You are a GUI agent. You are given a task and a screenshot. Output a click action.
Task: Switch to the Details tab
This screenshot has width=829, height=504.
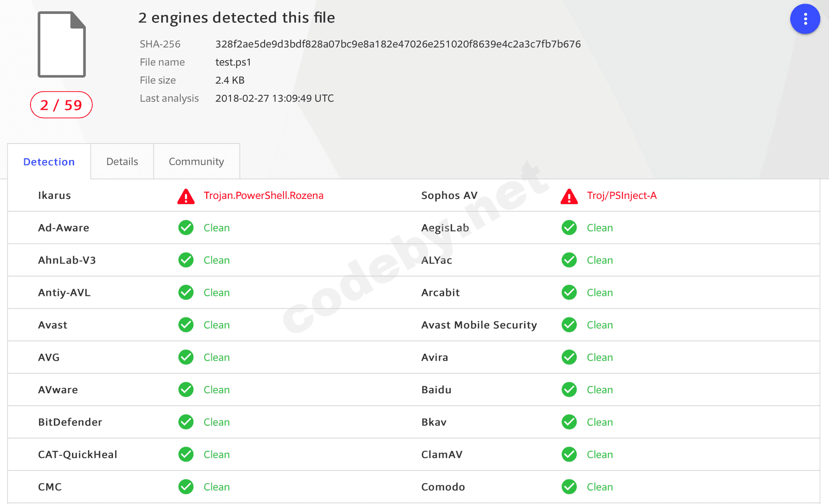point(122,162)
